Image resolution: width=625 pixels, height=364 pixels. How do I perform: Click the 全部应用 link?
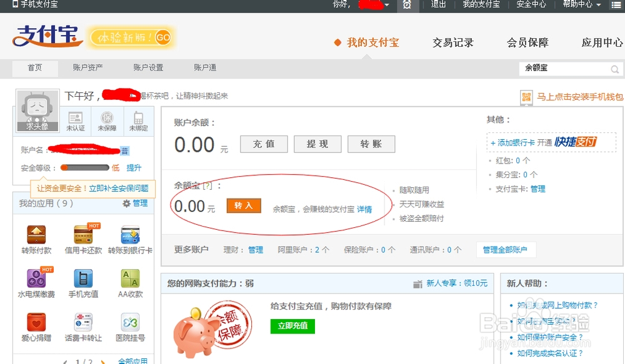click(132, 361)
